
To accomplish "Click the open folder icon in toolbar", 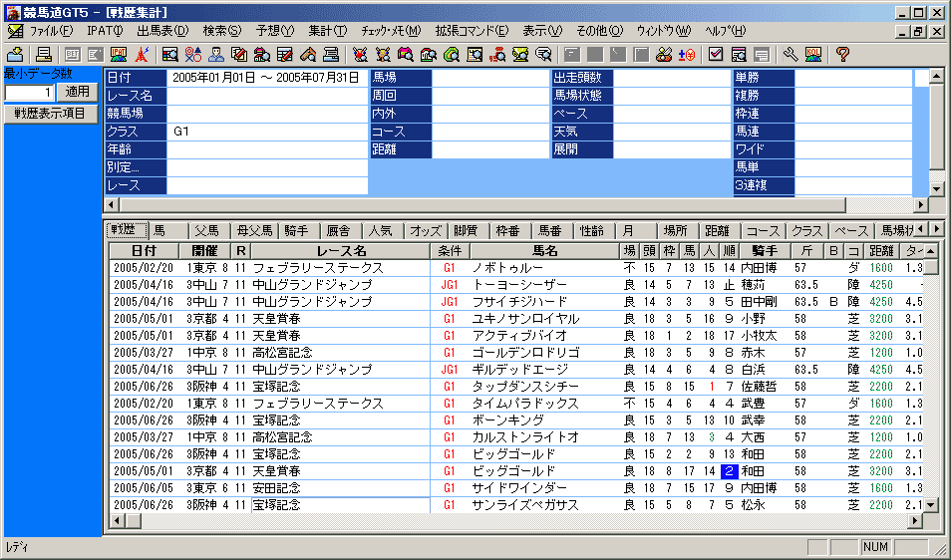I will (x=15, y=54).
